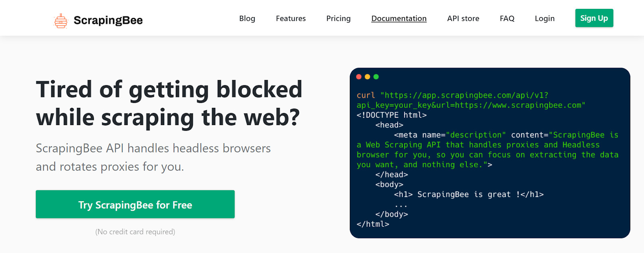The image size is (644, 253).
Task: Open the FAQ page
Action: 507,19
